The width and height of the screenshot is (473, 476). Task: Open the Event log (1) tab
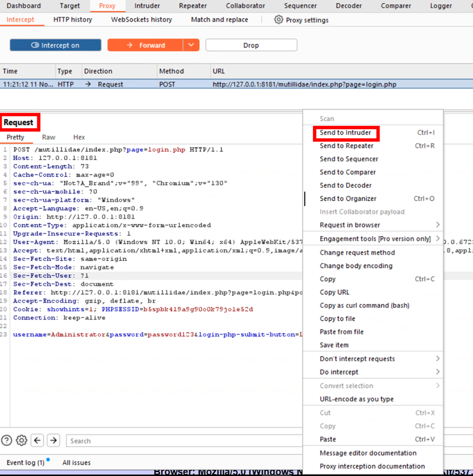tap(26, 463)
